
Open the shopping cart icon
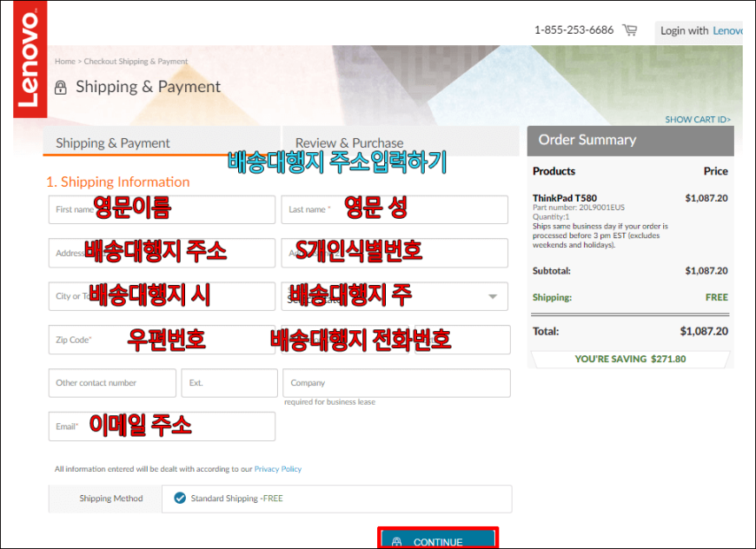(630, 30)
